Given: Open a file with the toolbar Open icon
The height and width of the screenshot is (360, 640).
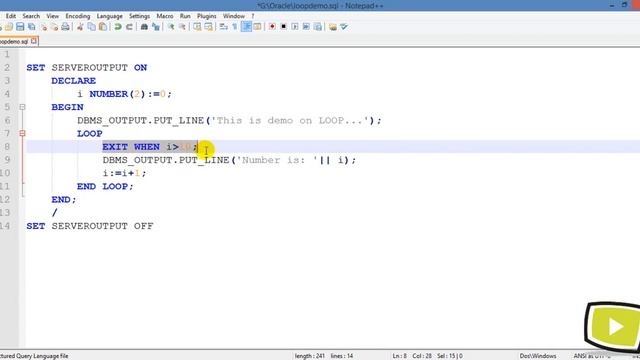Looking at the screenshot, I should coord(9,27).
